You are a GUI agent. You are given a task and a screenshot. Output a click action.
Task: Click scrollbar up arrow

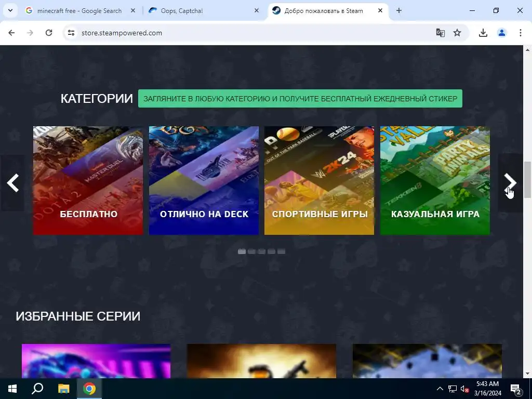(527, 50)
